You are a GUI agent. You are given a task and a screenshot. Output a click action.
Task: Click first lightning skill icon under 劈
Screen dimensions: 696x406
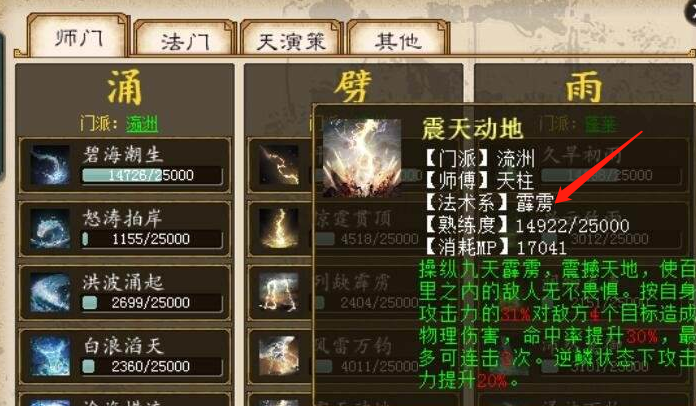(x=279, y=165)
